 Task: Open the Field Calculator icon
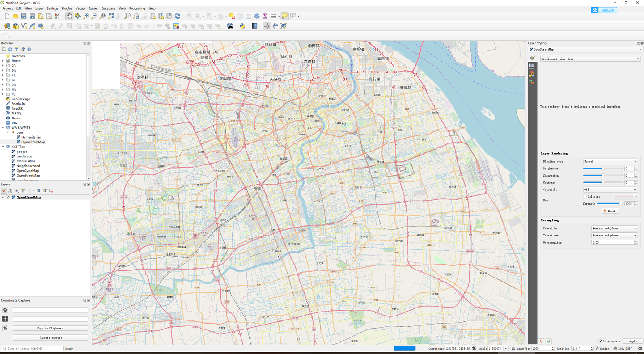coord(248,16)
